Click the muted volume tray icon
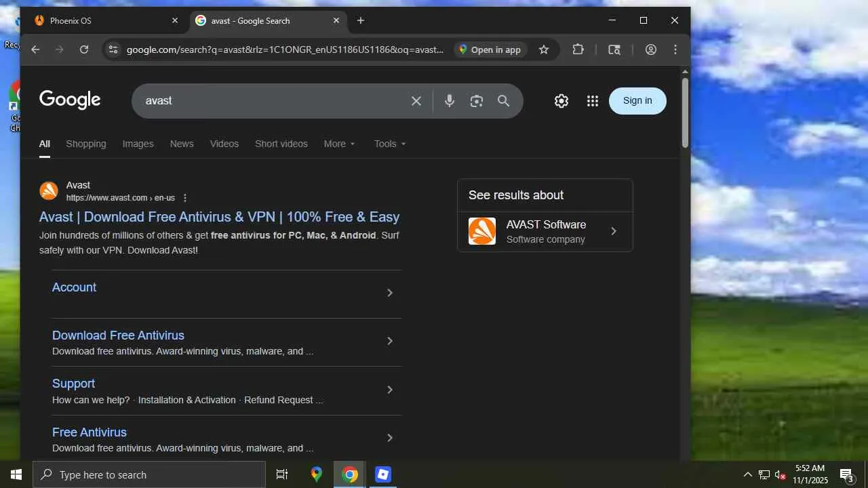This screenshot has width=868, height=488. pos(780,474)
